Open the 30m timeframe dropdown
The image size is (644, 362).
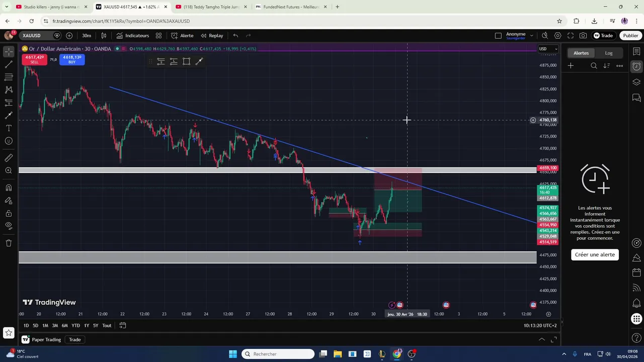click(87, 36)
